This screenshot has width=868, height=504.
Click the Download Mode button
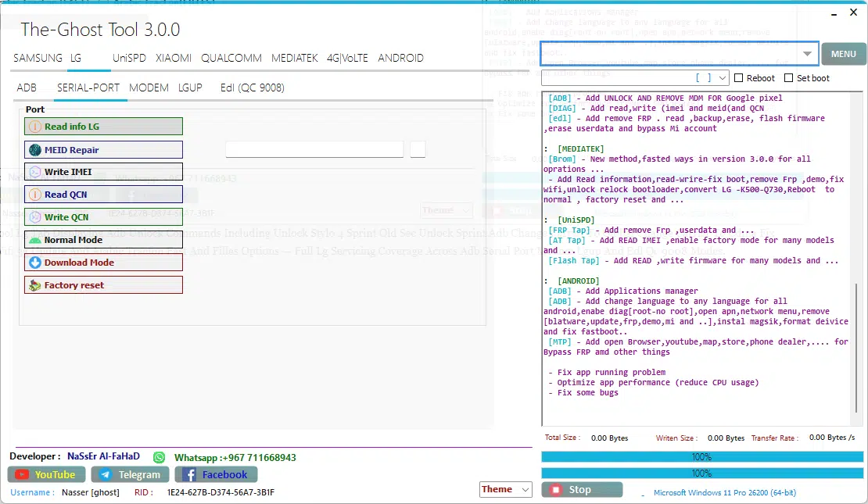103,263
